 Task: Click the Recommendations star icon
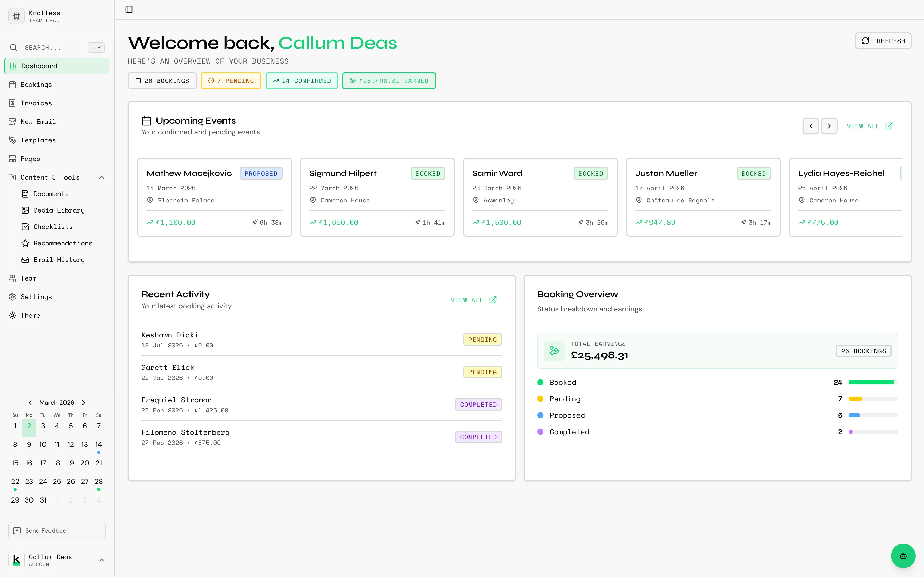[x=25, y=243]
